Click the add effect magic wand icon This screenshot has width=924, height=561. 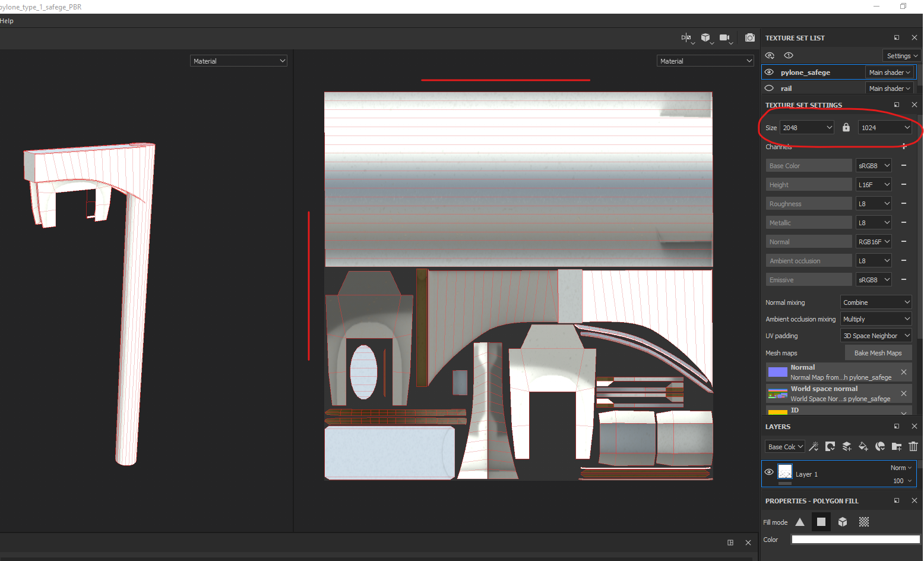click(814, 446)
